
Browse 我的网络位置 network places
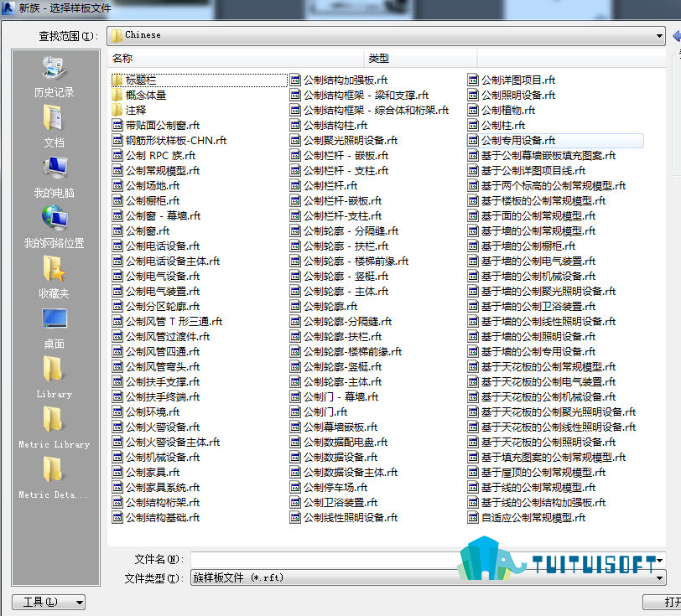pos(55,228)
